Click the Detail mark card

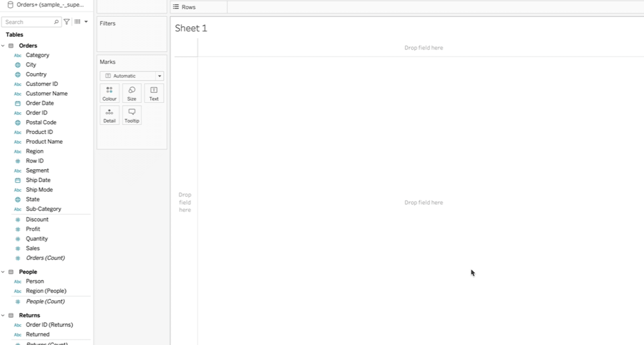109,115
